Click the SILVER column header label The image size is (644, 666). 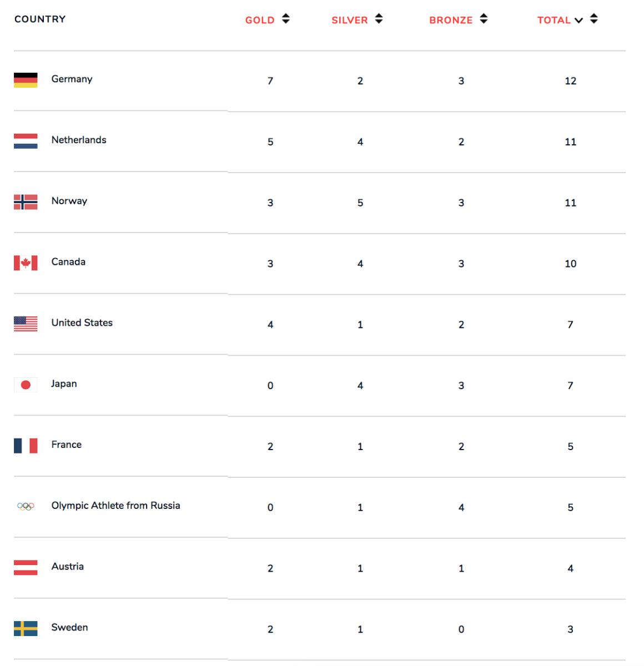click(350, 21)
